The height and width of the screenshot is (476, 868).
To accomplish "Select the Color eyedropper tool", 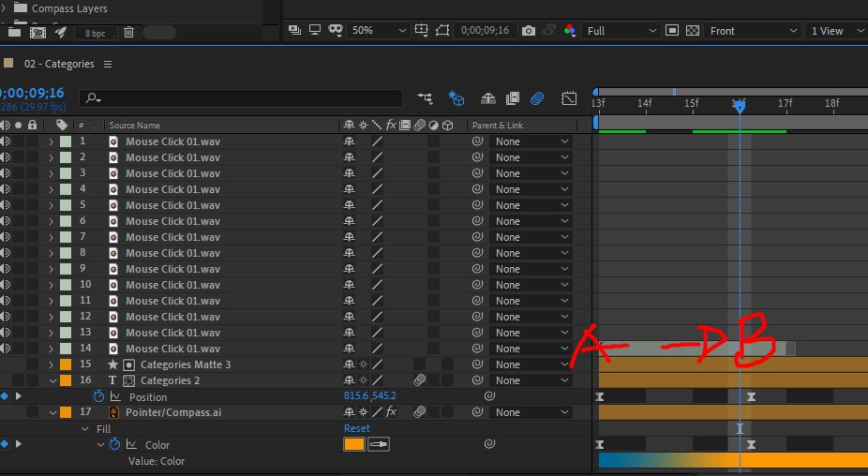I will [x=379, y=444].
